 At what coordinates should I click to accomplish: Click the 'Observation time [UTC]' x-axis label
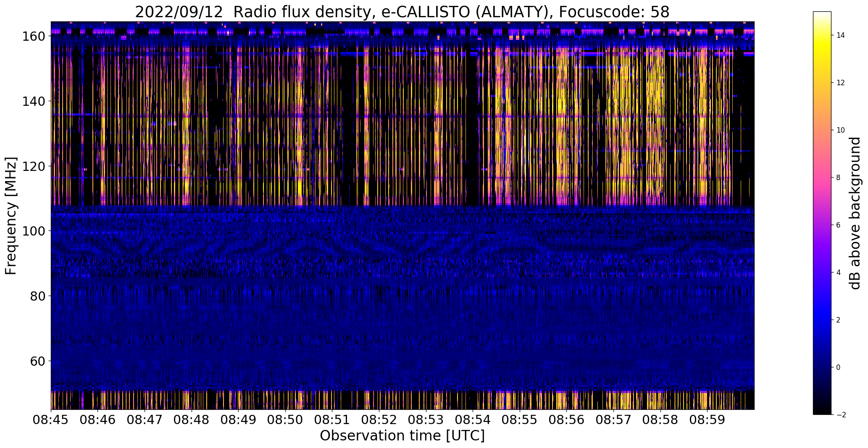(402, 436)
